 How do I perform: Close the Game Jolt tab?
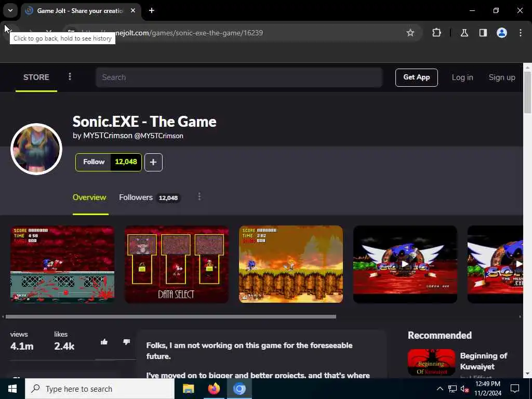pyautogui.click(x=133, y=10)
